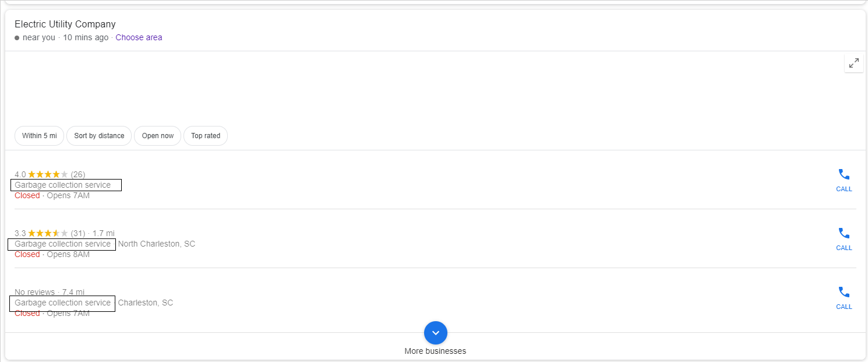The image size is (868, 362).
Task: Call the 4.0-rated garbage collection service
Action: (x=844, y=180)
